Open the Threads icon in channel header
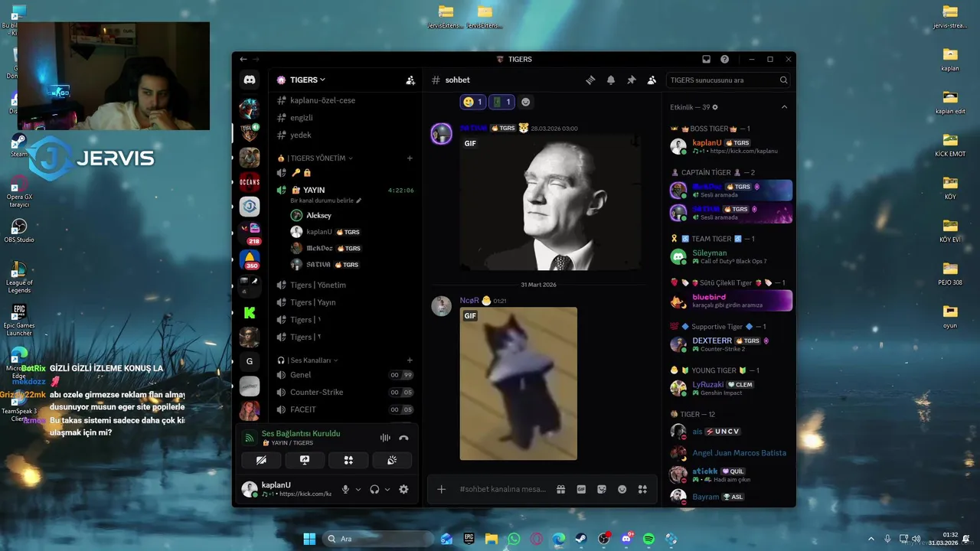Image resolution: width=980 pixels, height=551 pixels. pos(590,80)
